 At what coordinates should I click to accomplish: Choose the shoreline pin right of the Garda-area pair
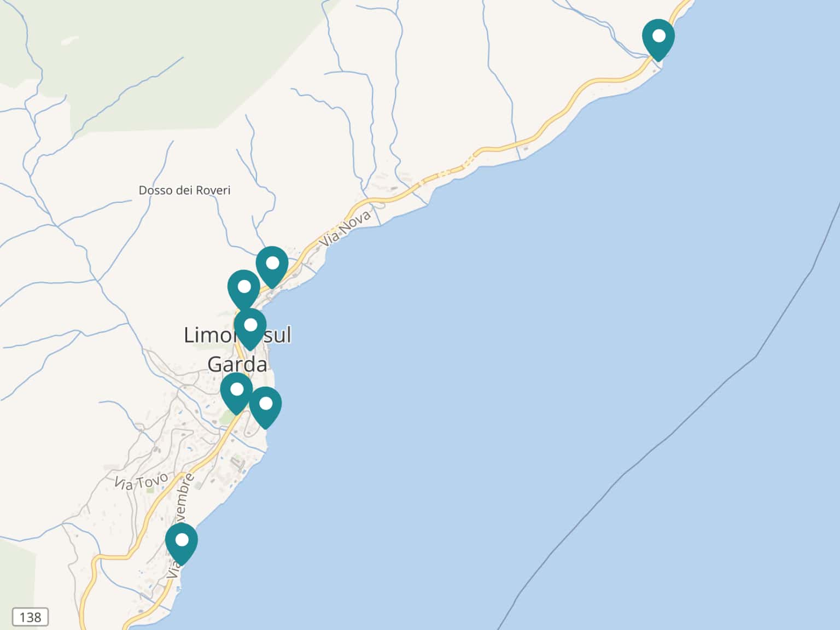click(265, 407)
